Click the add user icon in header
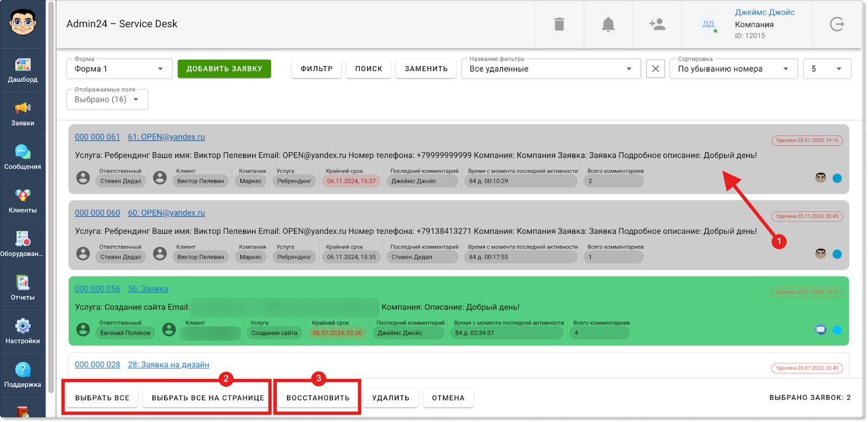Viewport: 868px width, 422px height. tap(657, 24)
